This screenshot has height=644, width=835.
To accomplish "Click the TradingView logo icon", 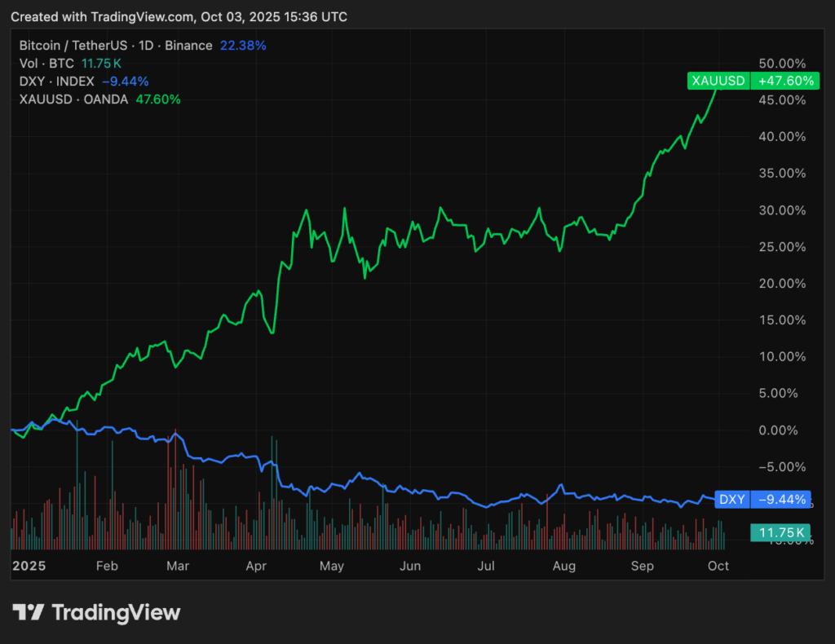I will [x=29, y=612].
